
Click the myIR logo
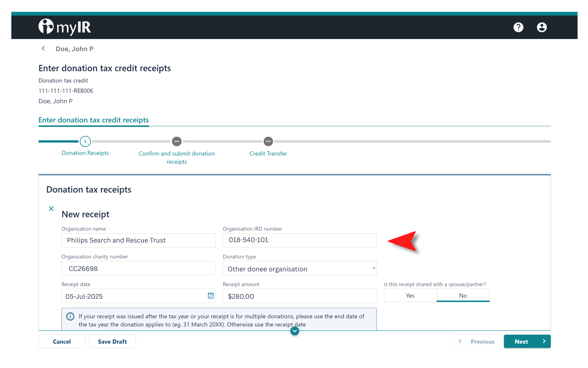coord(65,27)
